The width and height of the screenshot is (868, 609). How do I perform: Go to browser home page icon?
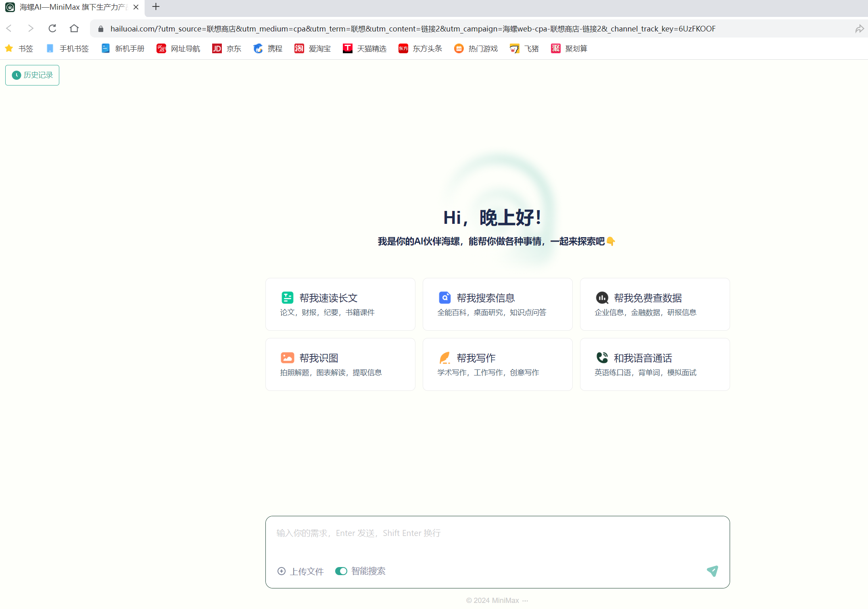click(74, 28)
